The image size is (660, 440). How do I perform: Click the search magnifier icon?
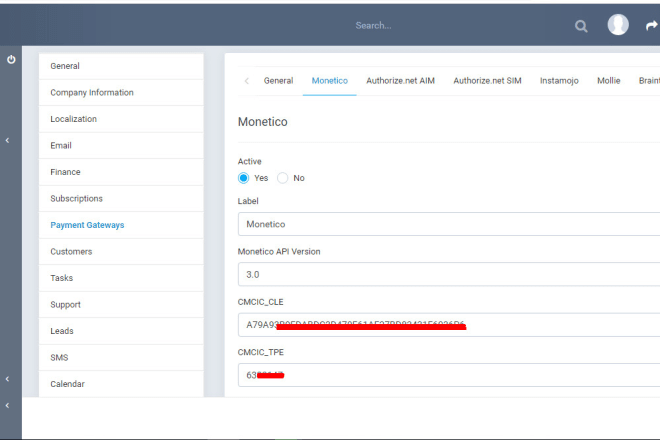point(581,26)
